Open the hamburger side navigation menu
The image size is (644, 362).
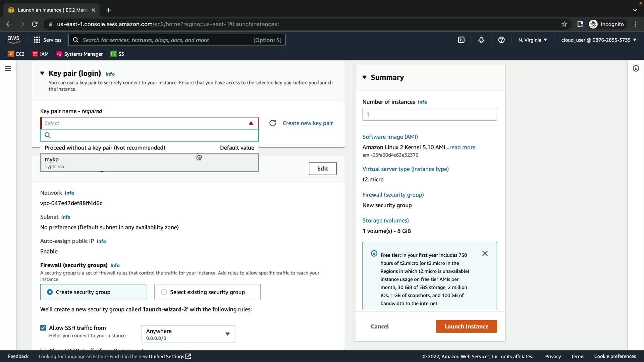pos(8,68)
